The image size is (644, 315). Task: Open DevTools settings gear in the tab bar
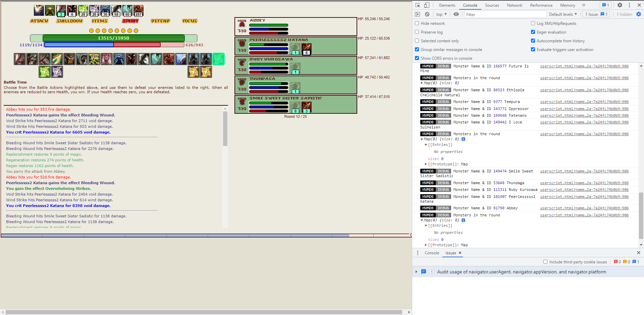click(620, 5)
